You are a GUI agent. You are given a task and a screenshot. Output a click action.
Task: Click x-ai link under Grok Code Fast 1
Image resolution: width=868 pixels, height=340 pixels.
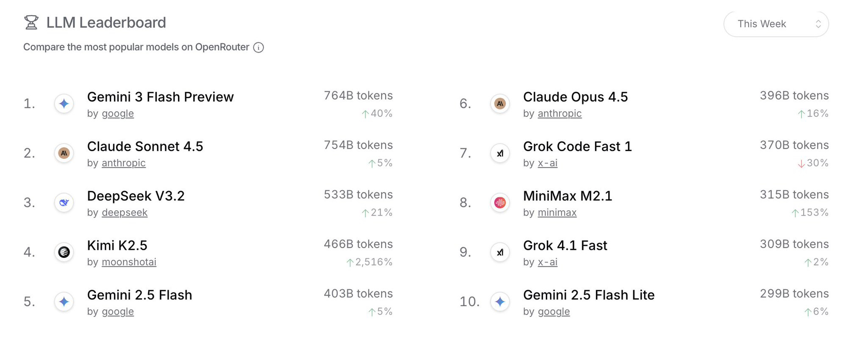(x=547, y=163)
